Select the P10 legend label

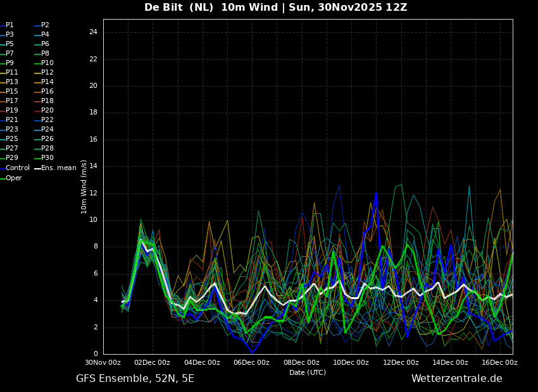click(47, 63)
